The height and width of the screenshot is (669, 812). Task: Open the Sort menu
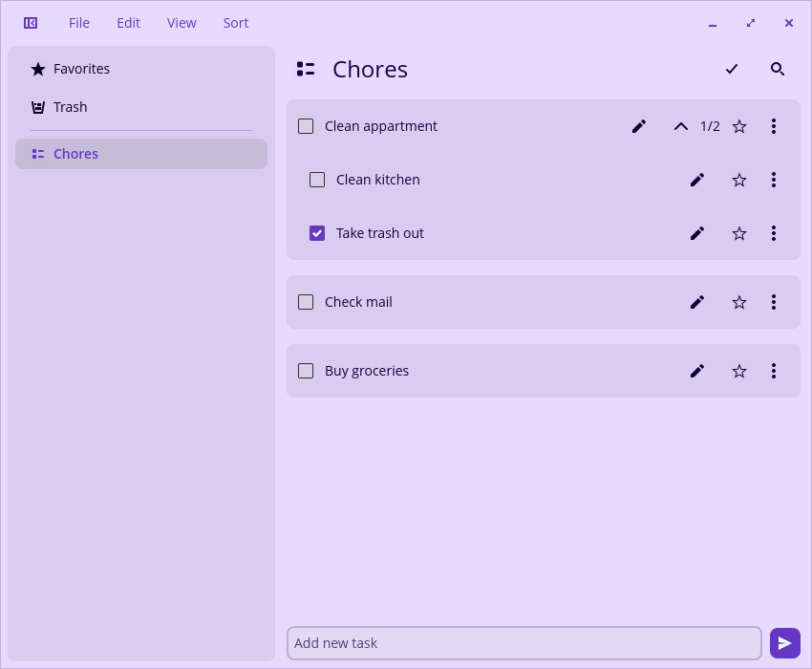[x=236, y=23]
